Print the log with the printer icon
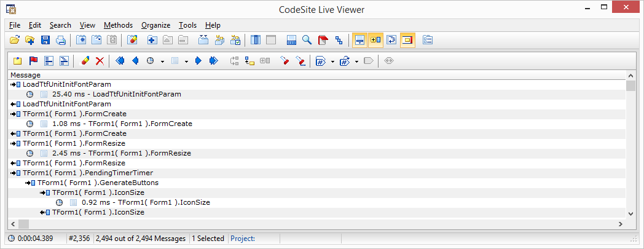The image size is (644, 249). (61, 40)
